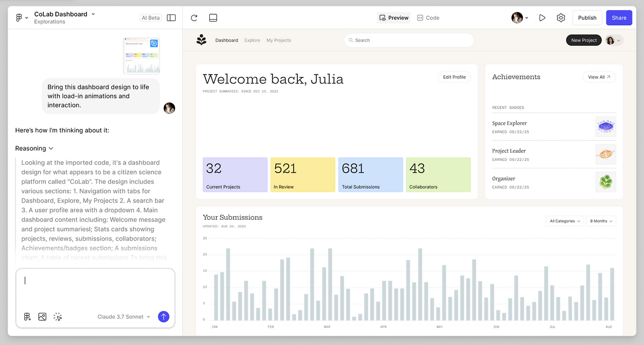Open the Figma main menu icon
The width and height of the screenshot is (644, 345).
pyautogui.click(x=22, y=18)
